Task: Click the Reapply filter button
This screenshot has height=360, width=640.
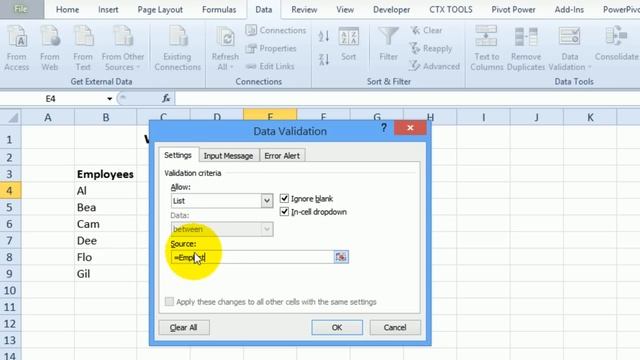Action: 431,48
